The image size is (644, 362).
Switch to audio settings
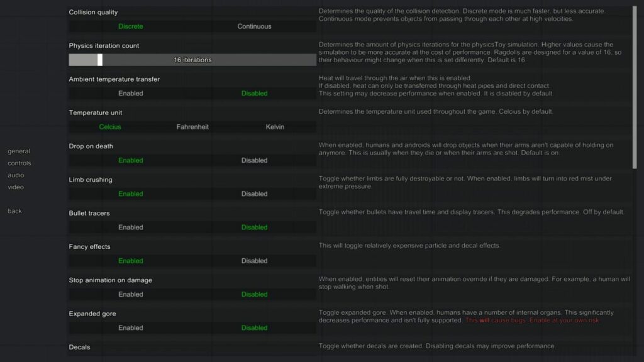coord(16,175)
